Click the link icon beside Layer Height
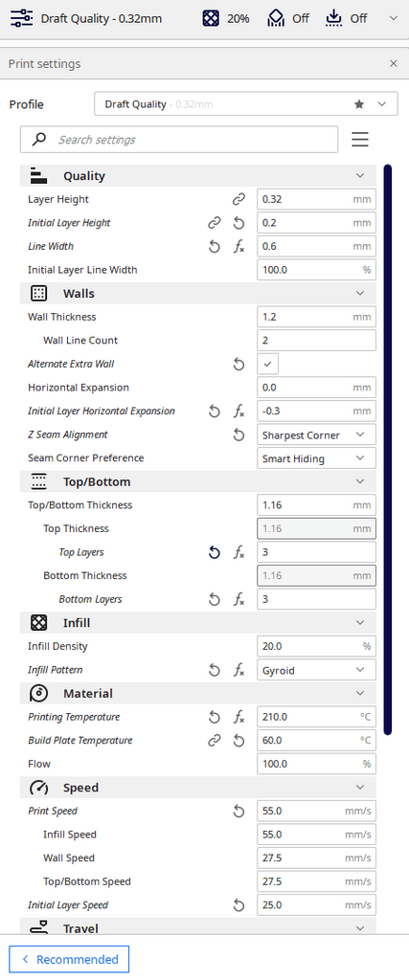409x980 pixels. (239, 199)
